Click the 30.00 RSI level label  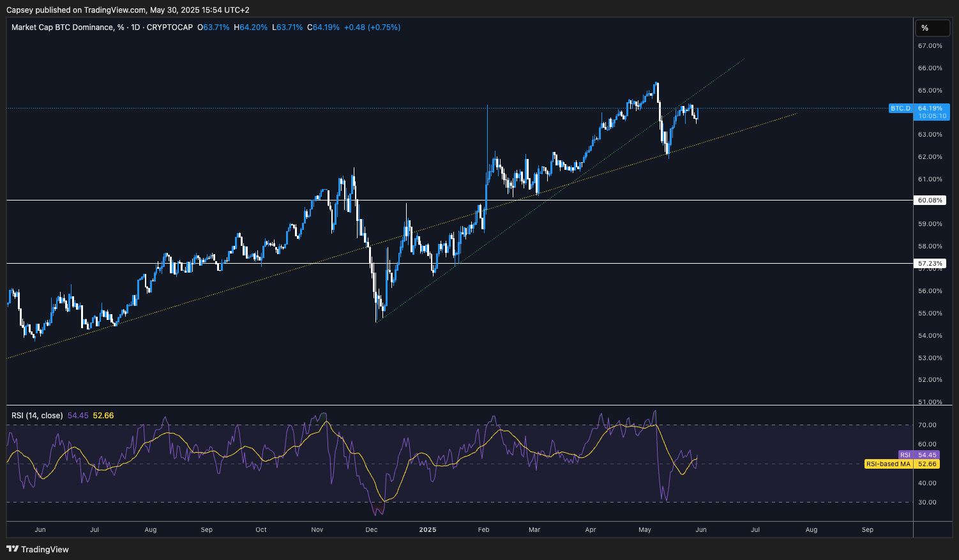[x=927, y=503]
